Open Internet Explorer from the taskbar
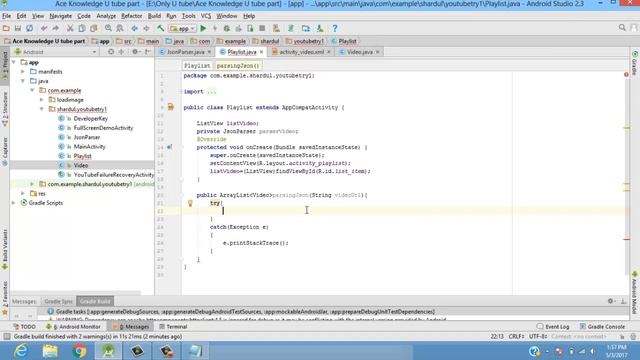 (20, 351)
